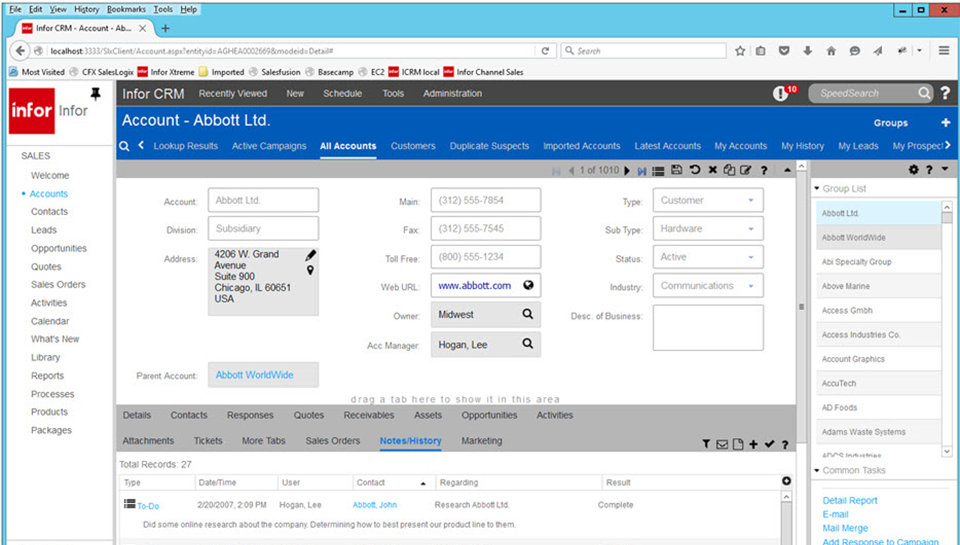Click the document icon in Notes/History toolbar
Image resolution: width=960 pixels, height=545 pixels.
pos(738,444)
